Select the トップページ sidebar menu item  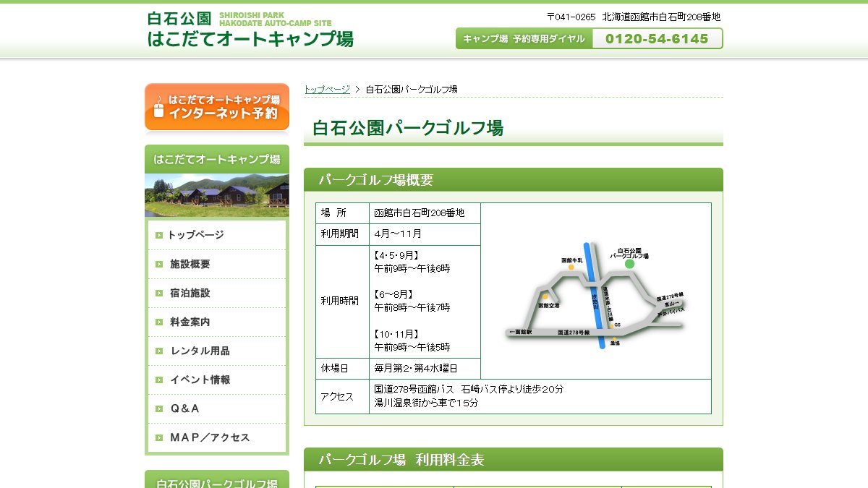pos(217,235)
